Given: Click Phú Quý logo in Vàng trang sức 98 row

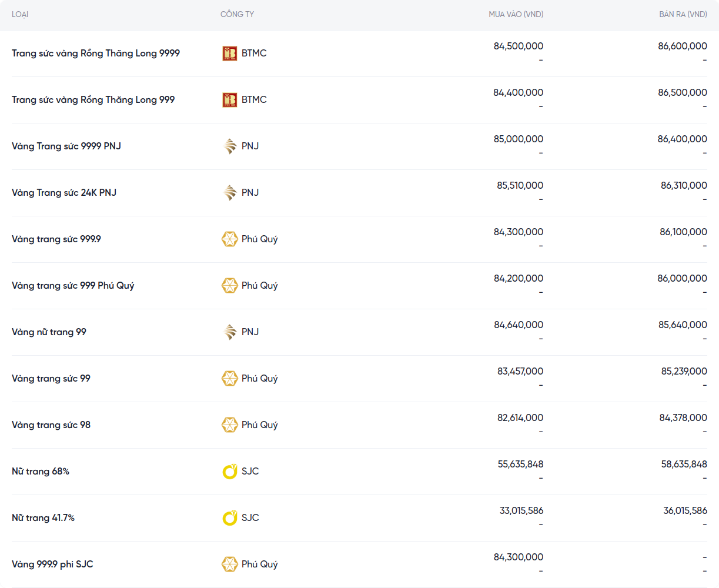Looking at the screenshot, I should tap(229, 425).
